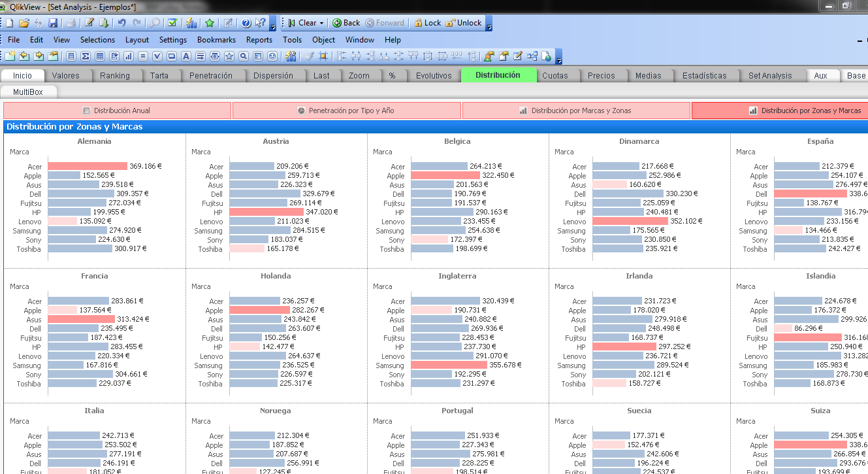Switch to the Set Analysis sheet tab
The height and width of the screenshot is (474, 868).
(770, 75)
